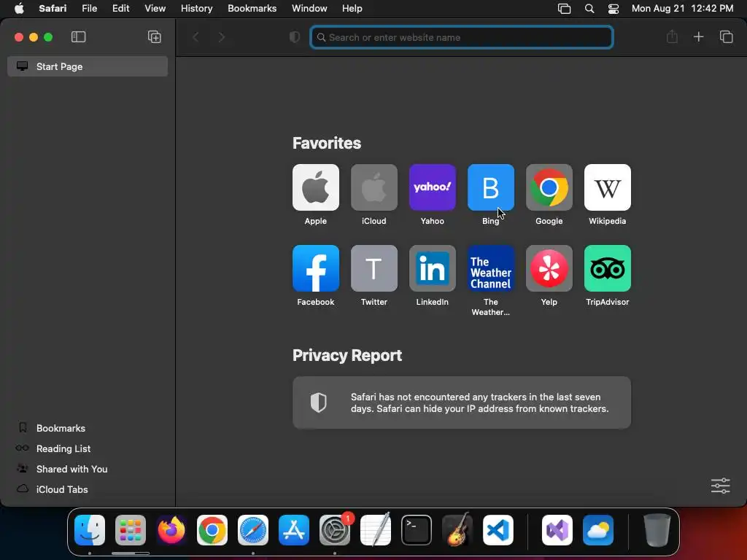This screenshot has height=560, width=747.
Task: Open the Weather app from the Dock
Action: pyautogui.click(x=598, y=530)
